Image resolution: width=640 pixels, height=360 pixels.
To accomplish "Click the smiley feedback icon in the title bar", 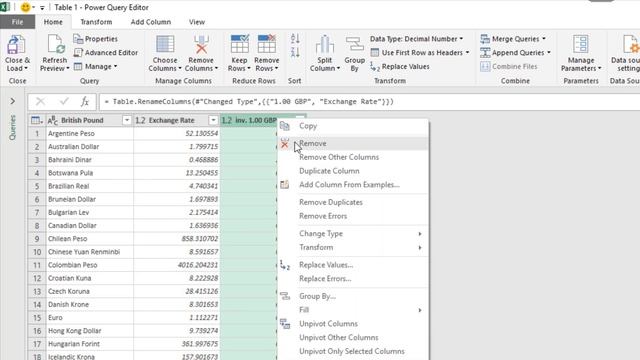I will pos(25,7).
